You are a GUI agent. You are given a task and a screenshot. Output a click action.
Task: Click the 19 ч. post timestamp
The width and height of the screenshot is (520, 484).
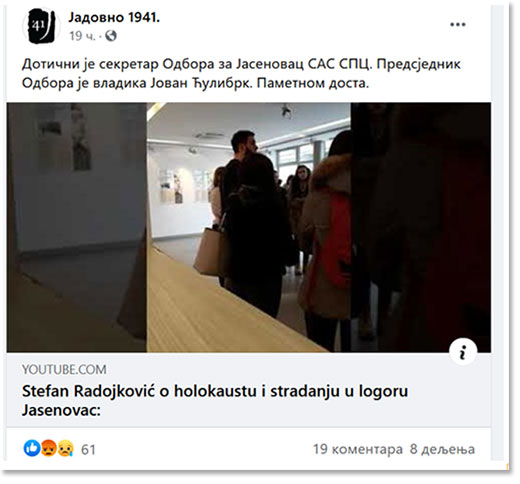[82, 36]
